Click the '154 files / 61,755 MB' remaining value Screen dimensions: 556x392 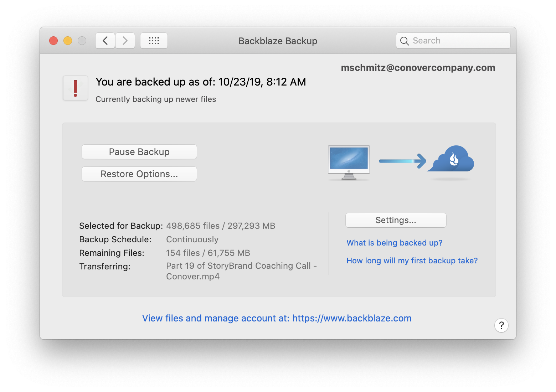point(208,253)
